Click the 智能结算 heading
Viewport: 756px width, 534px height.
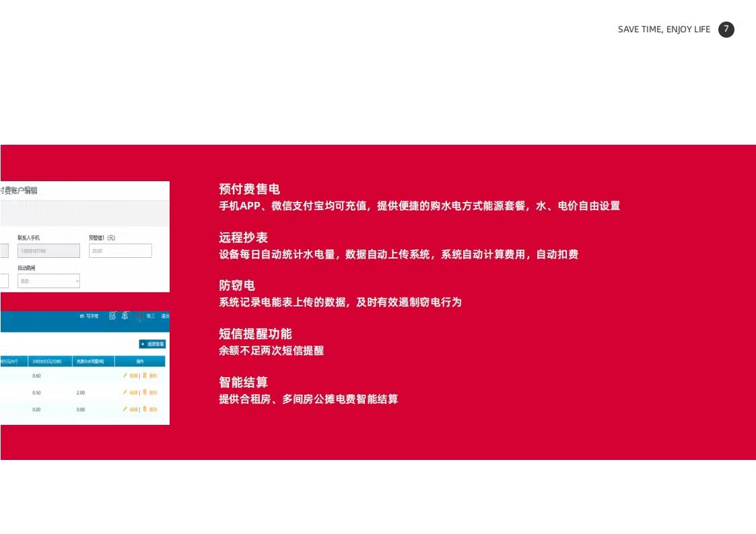point(243,382)
